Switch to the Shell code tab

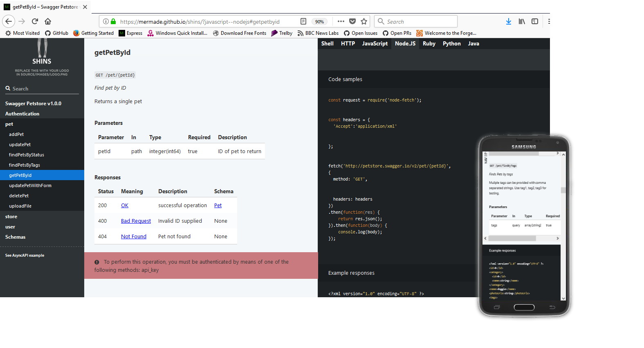point(327,43)
